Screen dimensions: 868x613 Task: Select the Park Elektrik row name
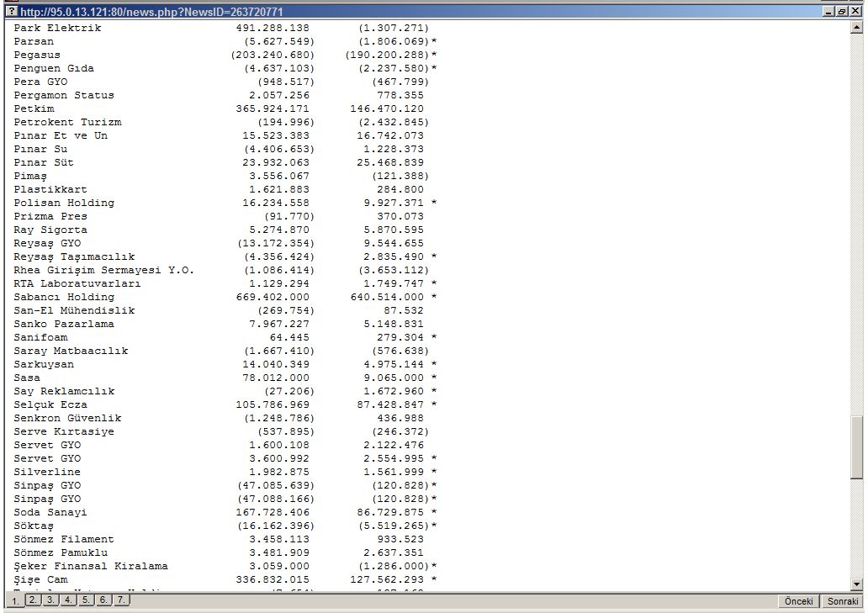point(57,28)
